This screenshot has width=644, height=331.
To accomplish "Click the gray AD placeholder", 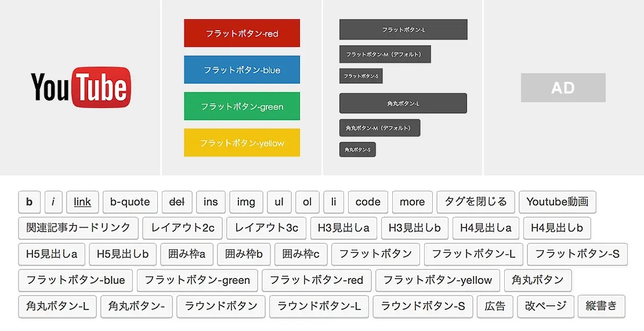I will [x=563, y=88].
